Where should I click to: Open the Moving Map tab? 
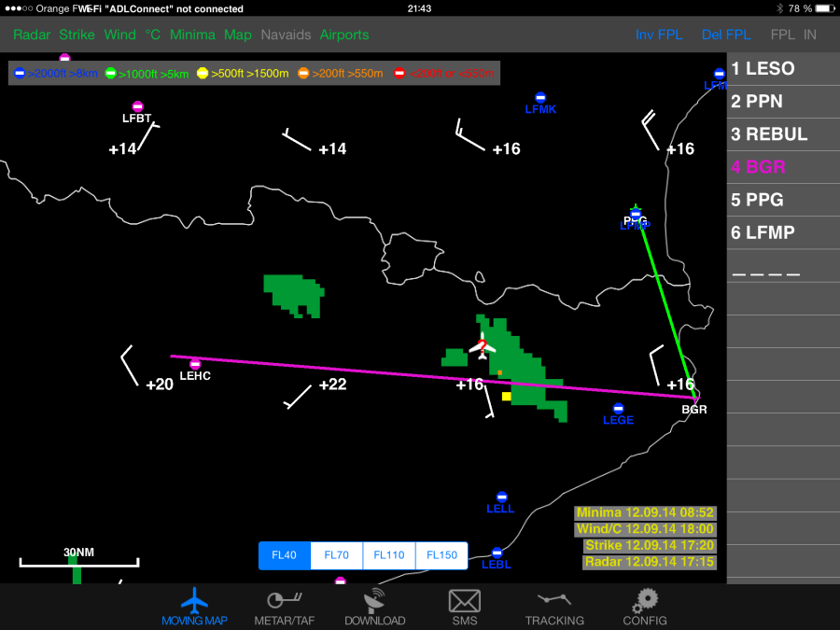(x=194, y=606)
